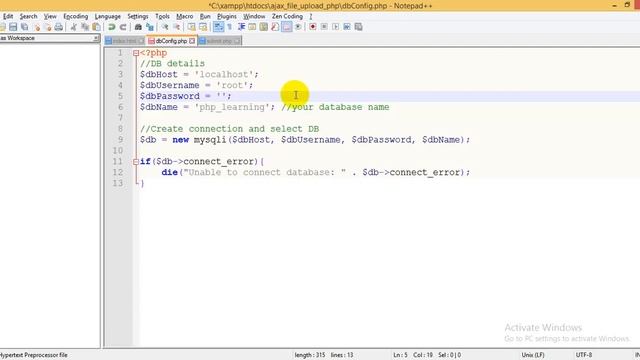
Task: Click the Unix (LF) status bar entry
Action: click(x=533, y=355)
